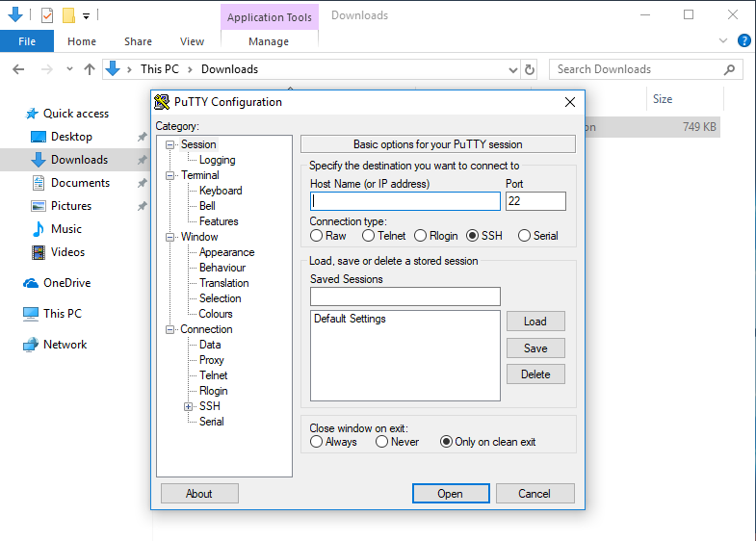Click Properties checkmark icon in quick access toolbar

pyautogui.click(x=47, y=15)
